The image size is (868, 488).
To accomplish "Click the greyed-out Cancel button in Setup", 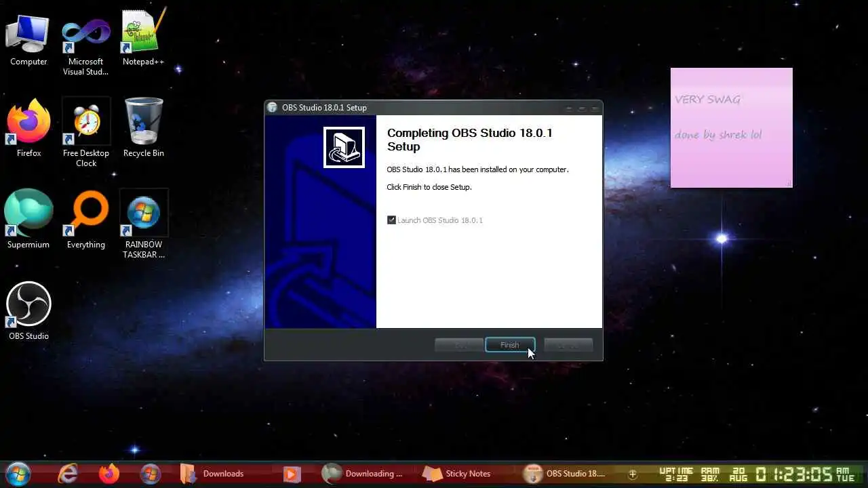I will point(568,345).
